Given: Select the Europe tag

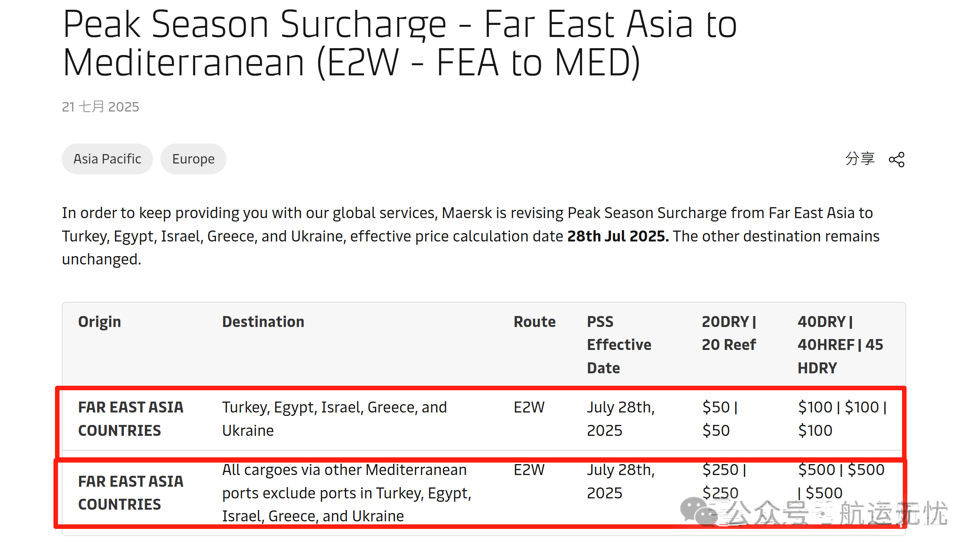Looking at the screenshot, I should [x=193, y=159].
